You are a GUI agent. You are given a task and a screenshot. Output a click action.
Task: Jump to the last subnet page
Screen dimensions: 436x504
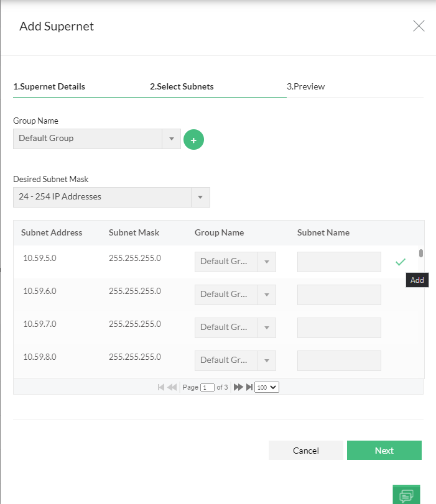click(249, 387)
